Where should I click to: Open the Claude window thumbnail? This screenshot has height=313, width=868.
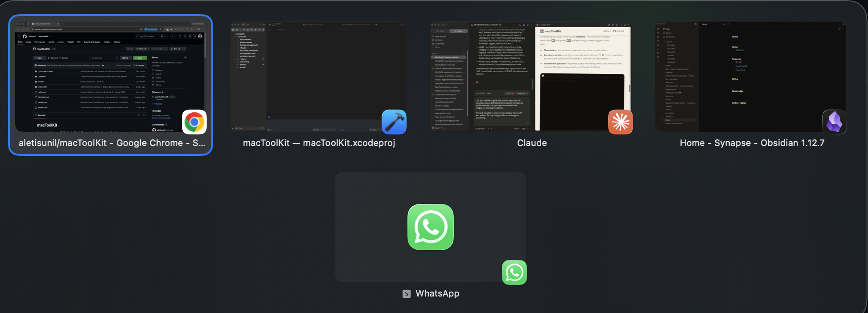pos(531,76)
